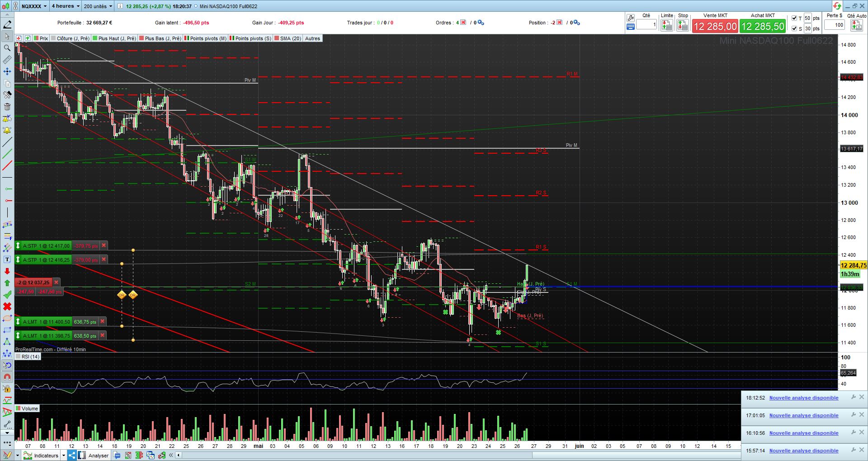Click the chart link group icon
868x461 pixels.
coord(15,6)
